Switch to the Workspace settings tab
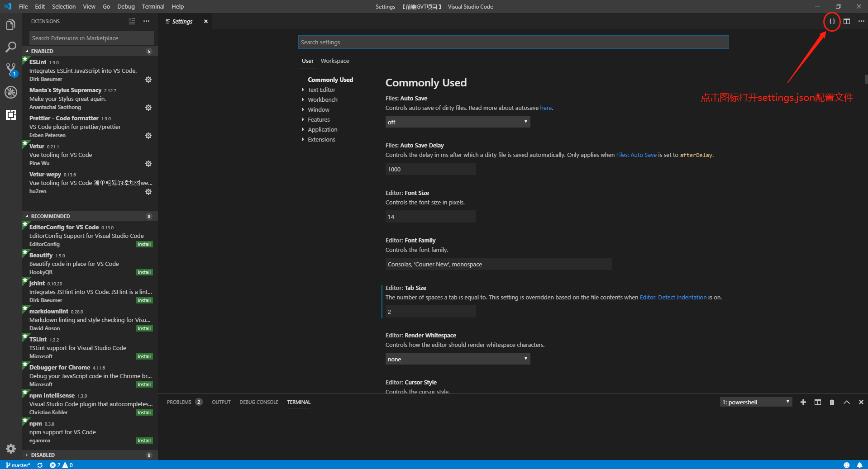Screen dimensions: 868x469 pyautogui.click(x=335, y=61)
